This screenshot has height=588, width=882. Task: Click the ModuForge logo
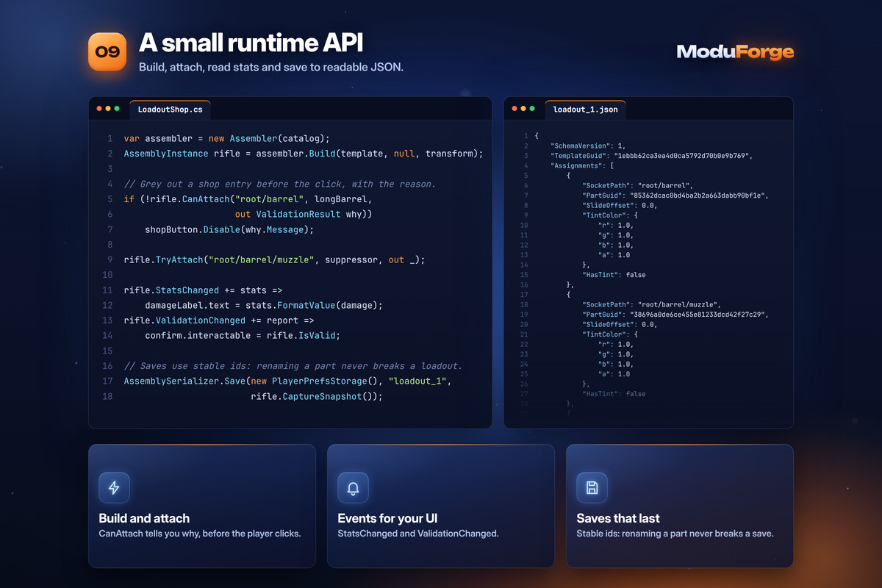735,51
